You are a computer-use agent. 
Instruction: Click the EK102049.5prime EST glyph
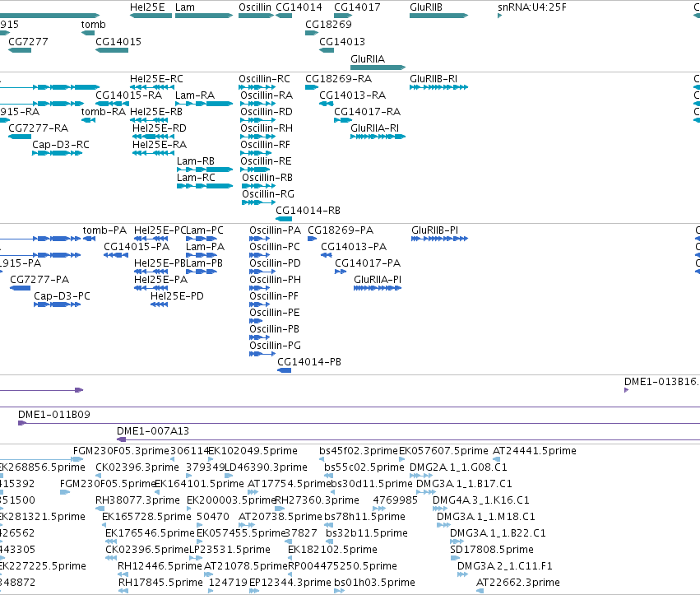(211, 459)
